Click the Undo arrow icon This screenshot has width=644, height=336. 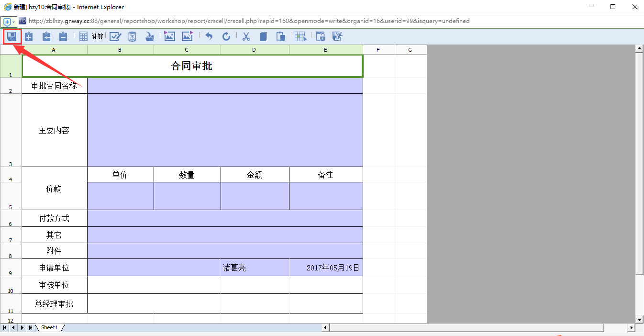pos(209,36)
